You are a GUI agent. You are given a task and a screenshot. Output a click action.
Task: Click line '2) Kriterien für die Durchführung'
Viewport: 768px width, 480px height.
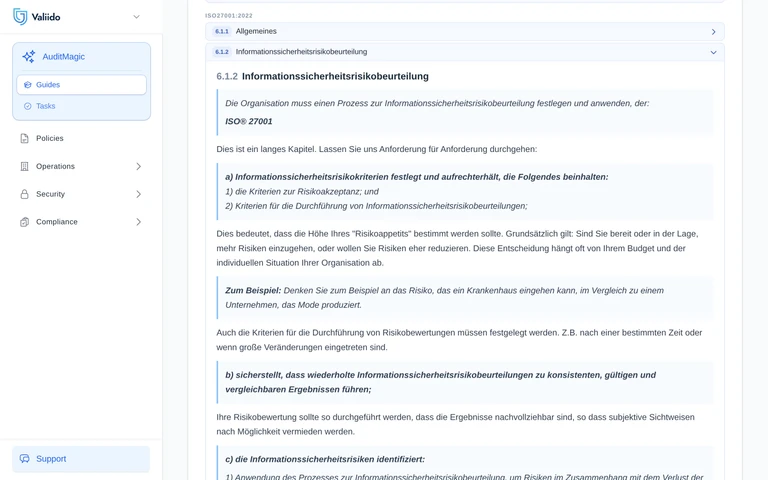(376, 206)
